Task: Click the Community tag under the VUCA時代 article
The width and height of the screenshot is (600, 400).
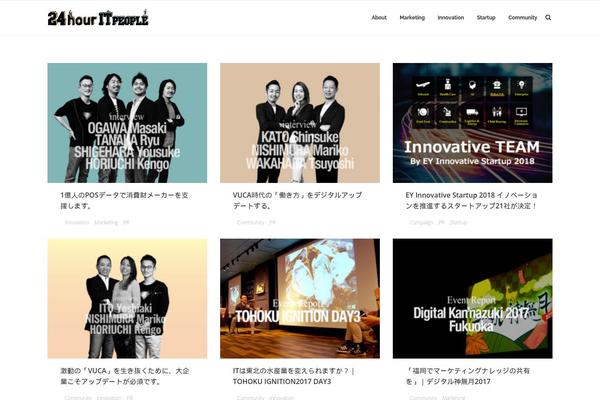Action: coord(250,222)
